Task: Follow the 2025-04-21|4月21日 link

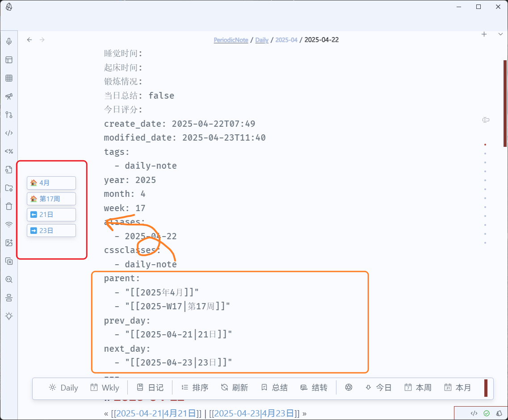Action: click(x=156, y=413)
